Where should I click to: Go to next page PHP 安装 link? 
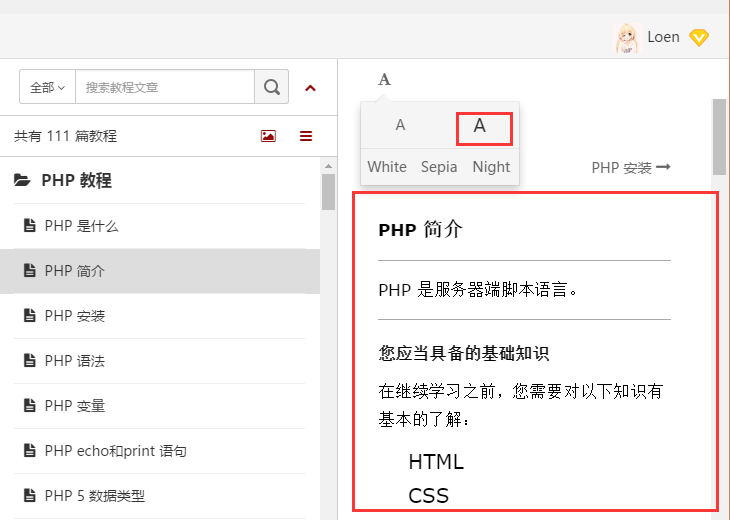(x=630, y=167)
